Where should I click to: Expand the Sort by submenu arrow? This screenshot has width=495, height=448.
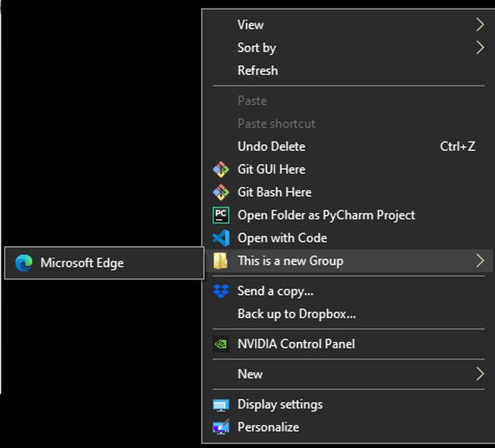480,48
